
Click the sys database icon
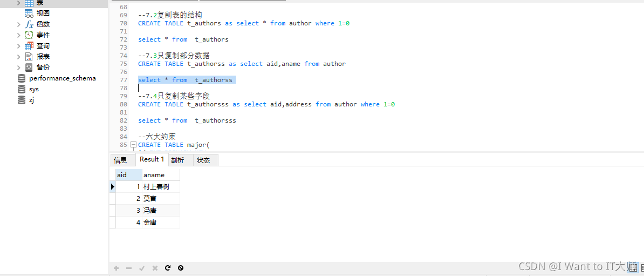pos(22,89)
